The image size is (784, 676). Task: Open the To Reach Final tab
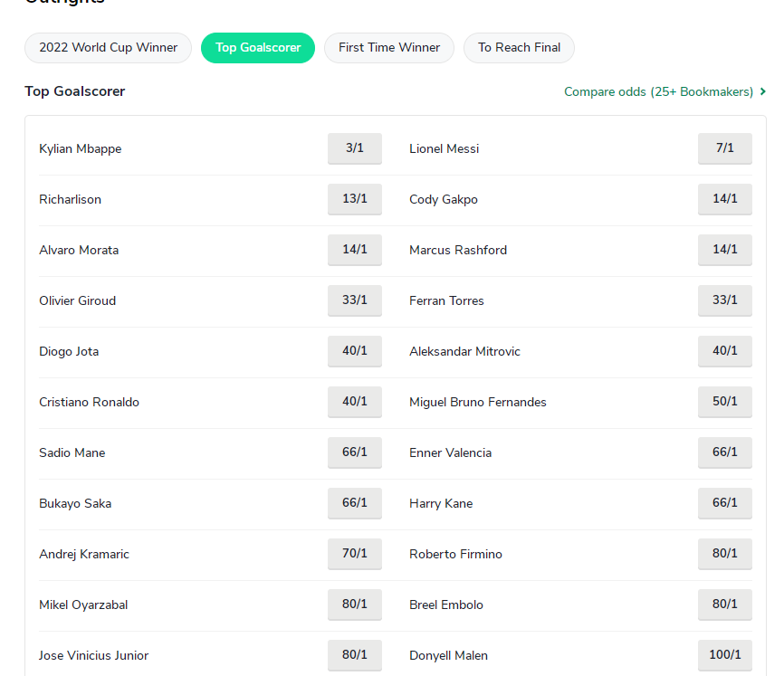coord(519,48)
